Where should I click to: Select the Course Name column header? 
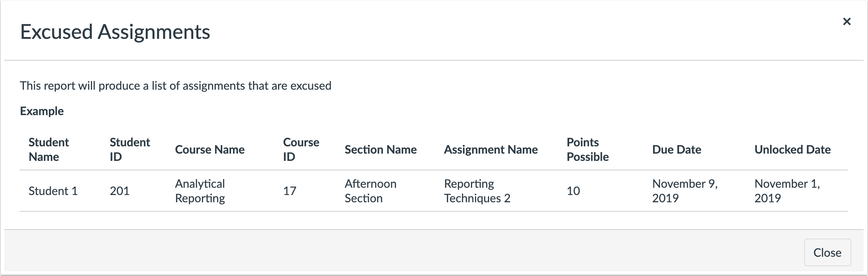coord(210,149)
